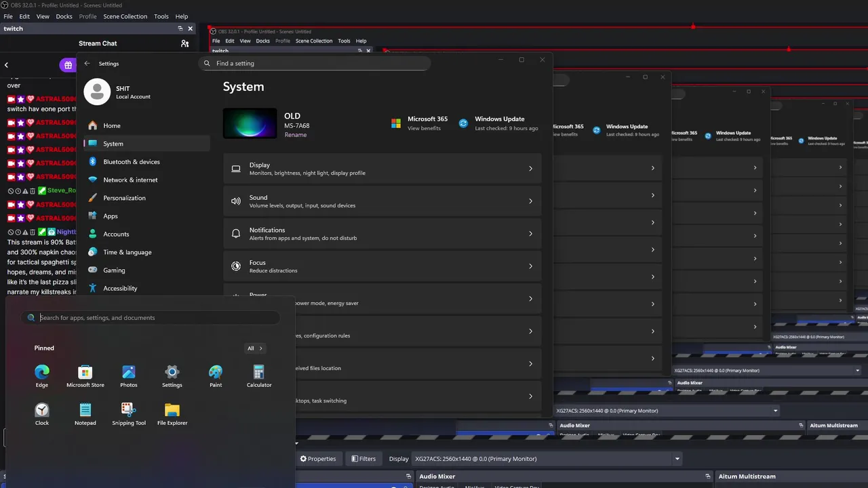Click the OLD PC desktop thumbnail

point(250,123)
